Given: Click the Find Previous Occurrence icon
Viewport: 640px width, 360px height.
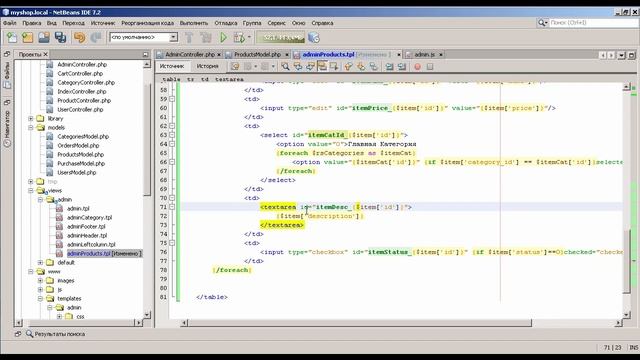Looking at the screenshot, I should point(298,66).
